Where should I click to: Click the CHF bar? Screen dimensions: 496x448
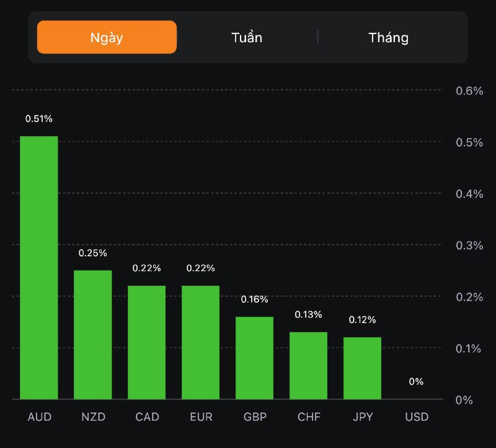coord(309,365)
